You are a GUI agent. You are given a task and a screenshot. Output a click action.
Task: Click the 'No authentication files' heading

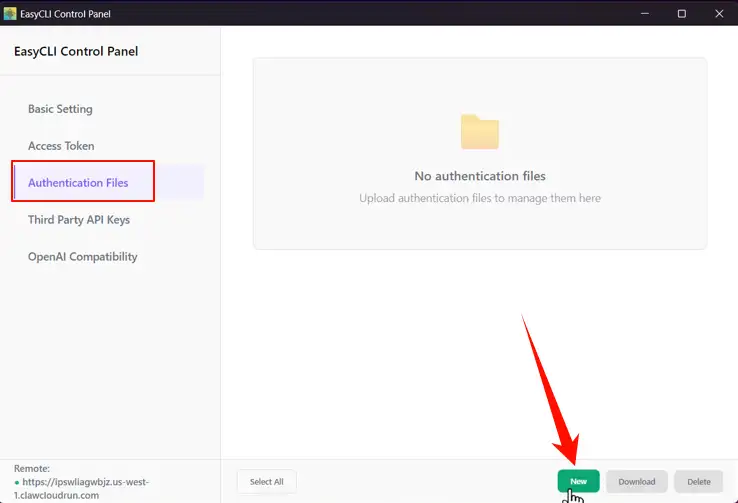[x=480, y=176]
